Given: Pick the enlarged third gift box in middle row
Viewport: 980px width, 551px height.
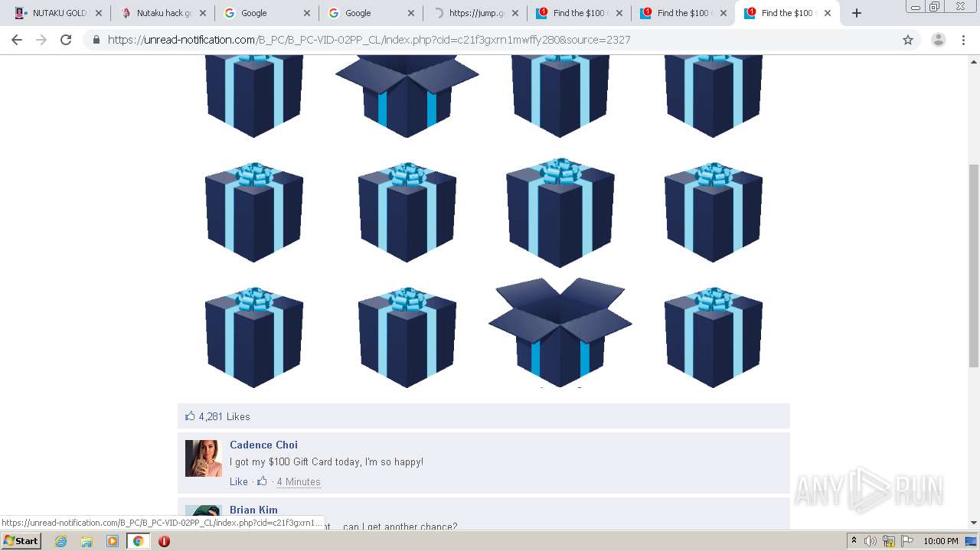Looking at the screenshot, I should (560, 213).
